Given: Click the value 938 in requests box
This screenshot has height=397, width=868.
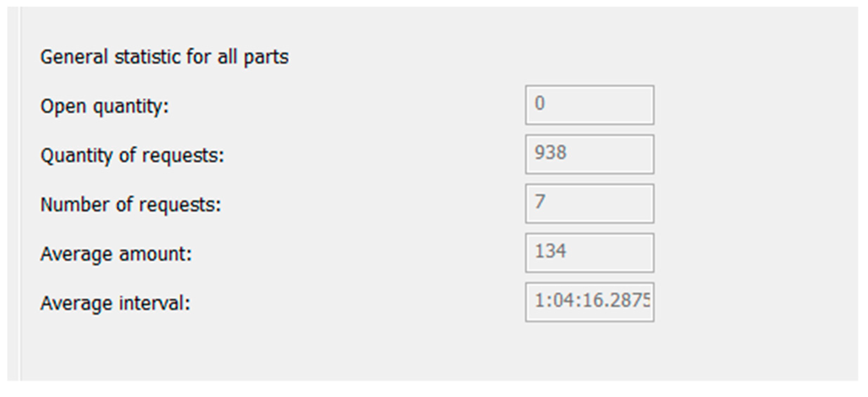Looking at the screenshot, I should pyautogui.click(x=550, y=153).
